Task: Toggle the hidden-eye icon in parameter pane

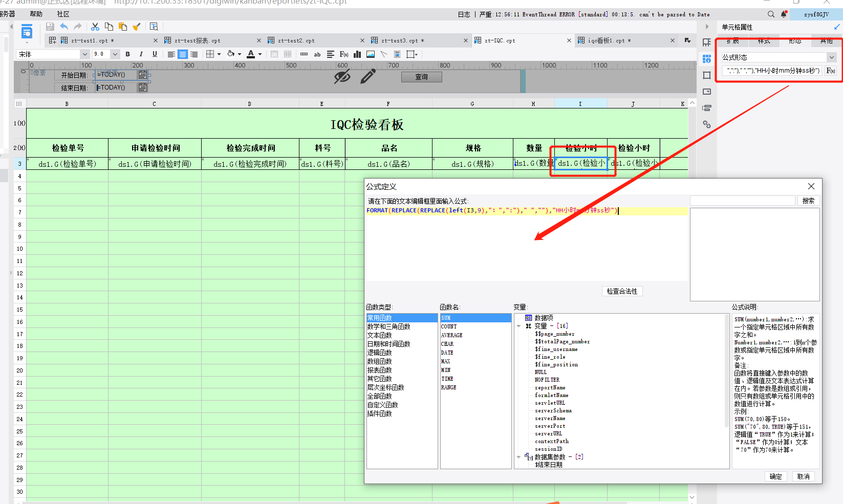Action: point(342,77)
